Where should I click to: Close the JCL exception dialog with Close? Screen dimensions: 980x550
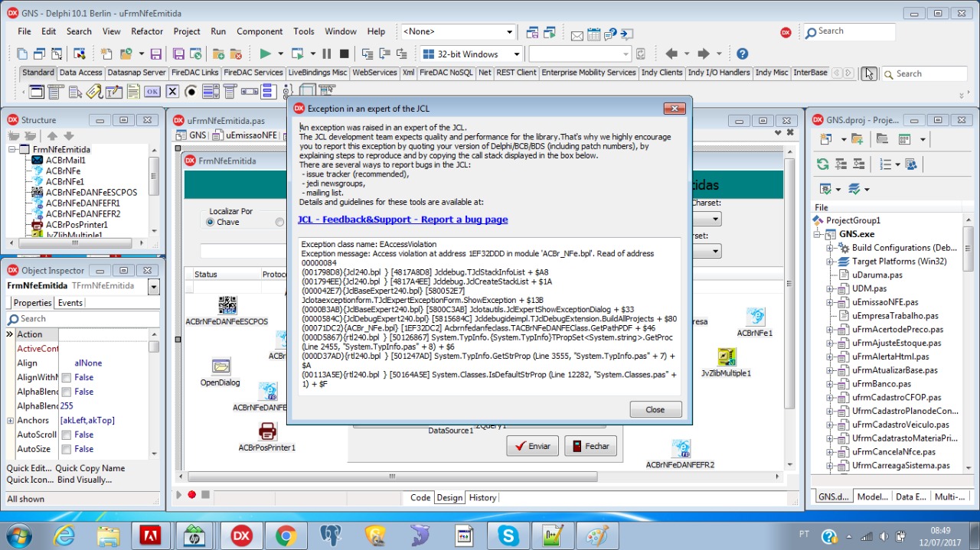tap(655, 409)
